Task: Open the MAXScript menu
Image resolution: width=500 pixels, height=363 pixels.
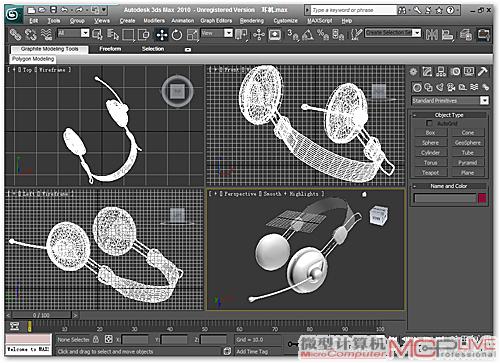Action: point(320,21)
